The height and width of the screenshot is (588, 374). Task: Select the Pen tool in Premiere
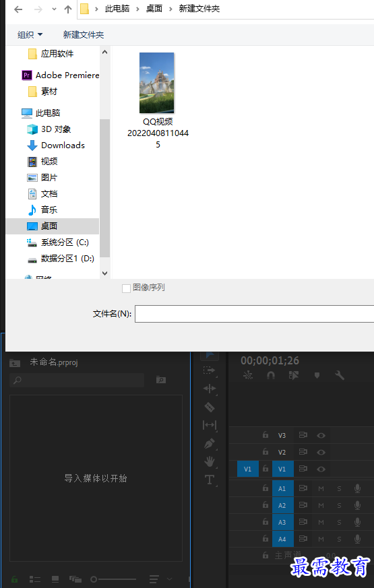(x=210, y=443)
